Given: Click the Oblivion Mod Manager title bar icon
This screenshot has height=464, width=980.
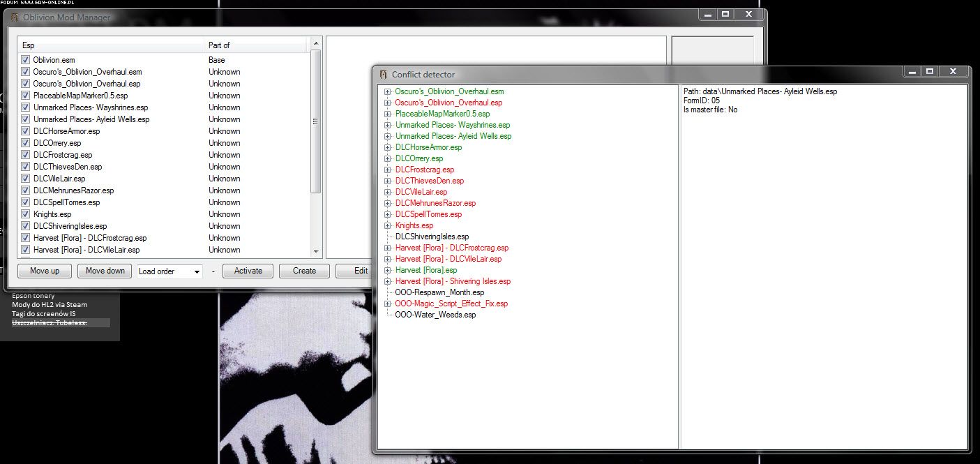Looking at the screenshot, I should pyautogui.click(x=14, y=17).
